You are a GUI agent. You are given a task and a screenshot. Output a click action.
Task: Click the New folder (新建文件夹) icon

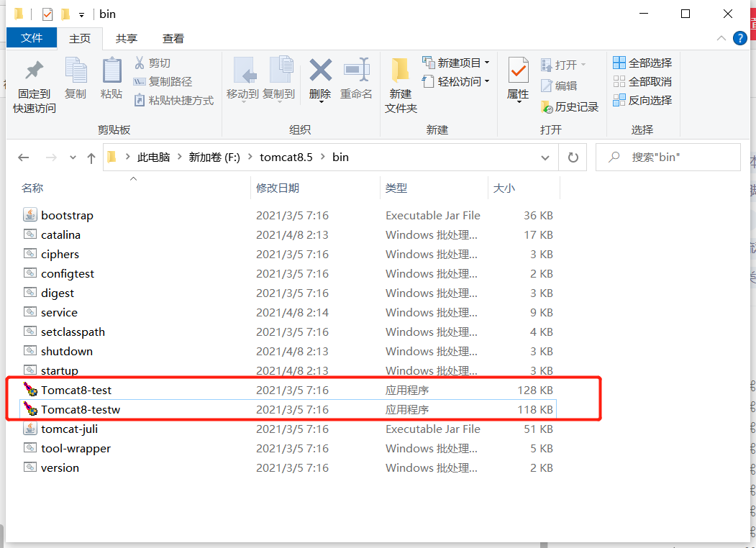click(x=400, y=70)
